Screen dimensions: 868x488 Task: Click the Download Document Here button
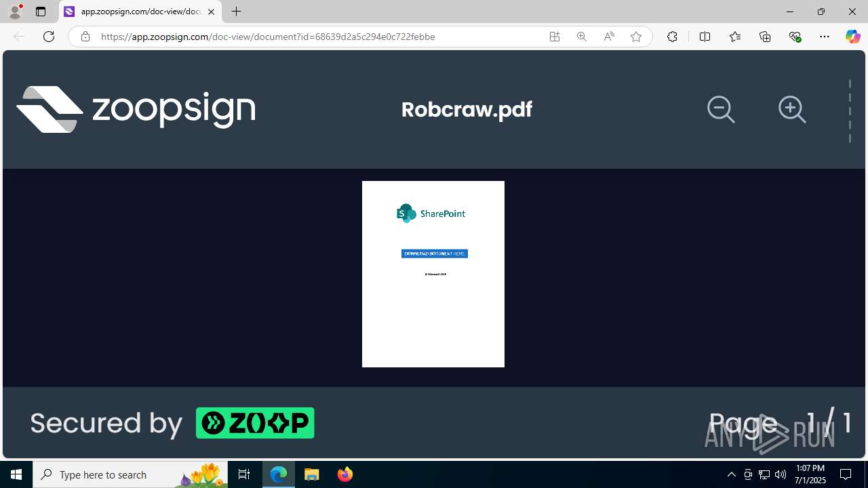coord(435,253)
